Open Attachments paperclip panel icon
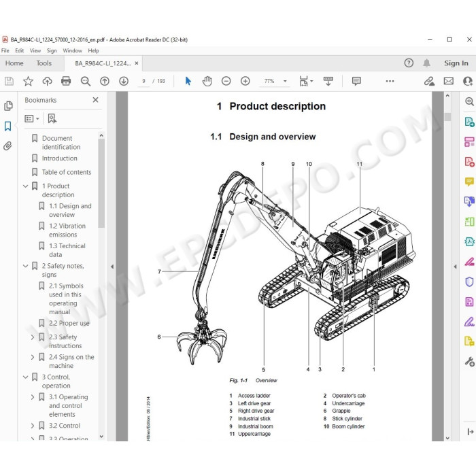This screenshot has width=476, height=476. pyautogui.click(x=8, y=146)
